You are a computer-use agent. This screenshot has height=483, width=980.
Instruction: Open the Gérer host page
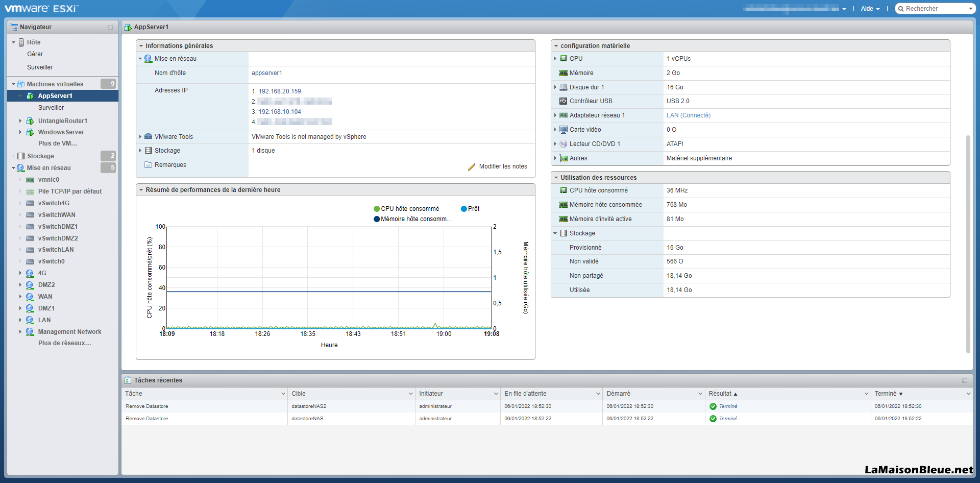[35, 54]
